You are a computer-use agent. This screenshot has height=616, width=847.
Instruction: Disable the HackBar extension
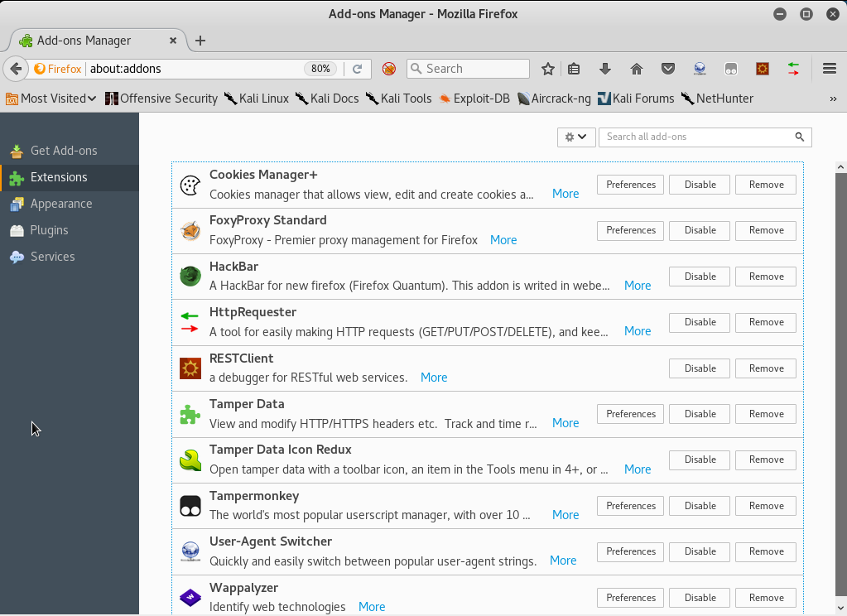[x=700, y=277]
